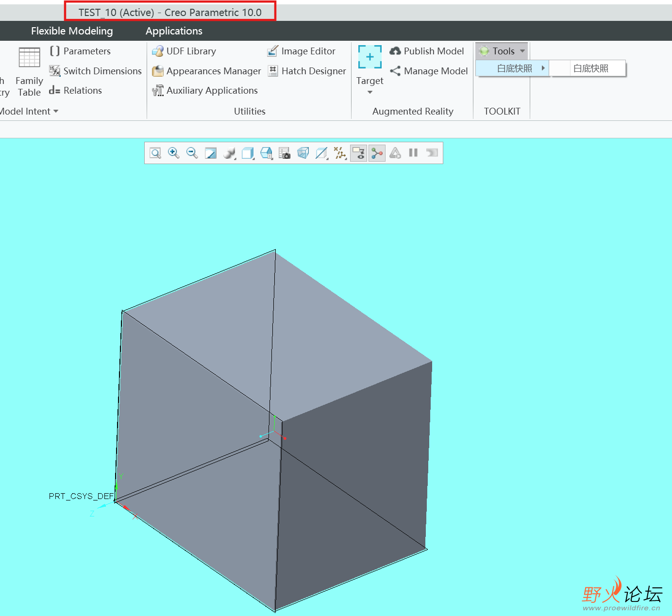The width and height of the screenshot is (672, 616).
Task: Click the Refit view icon
Action: (155, 153)
